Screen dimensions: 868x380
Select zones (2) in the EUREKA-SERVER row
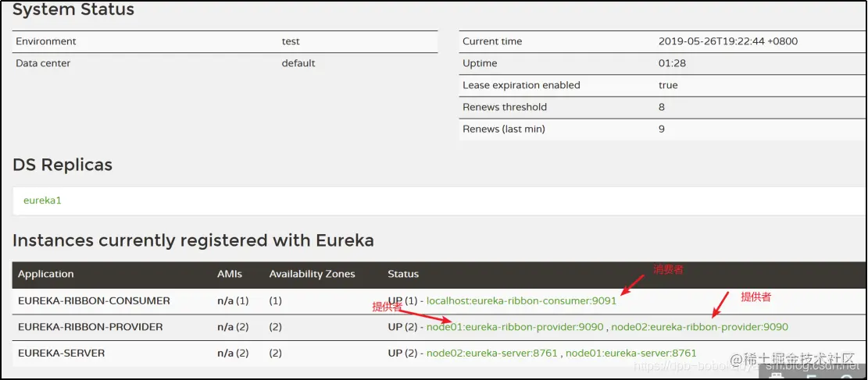[276, 353]
